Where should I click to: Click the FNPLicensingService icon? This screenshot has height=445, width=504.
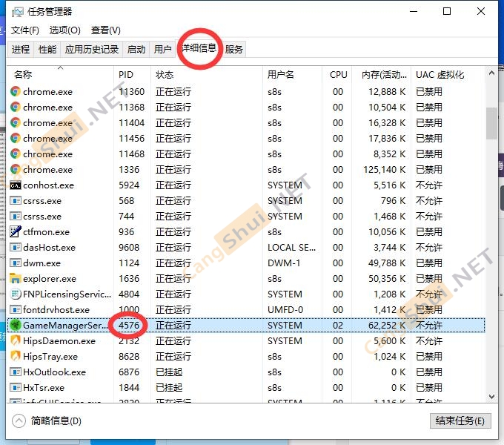pos(16,294)
